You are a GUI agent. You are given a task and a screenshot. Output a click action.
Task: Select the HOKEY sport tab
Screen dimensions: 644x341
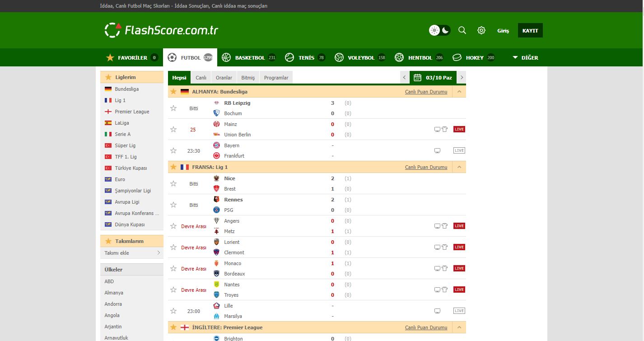point(474,57)
